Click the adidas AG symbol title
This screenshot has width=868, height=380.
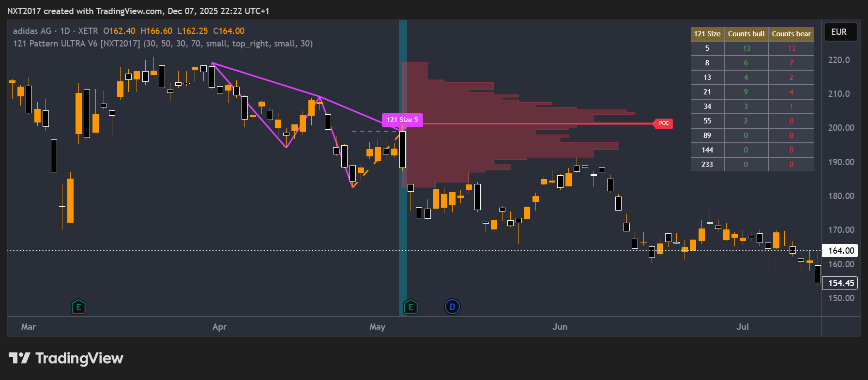(32, 31)
